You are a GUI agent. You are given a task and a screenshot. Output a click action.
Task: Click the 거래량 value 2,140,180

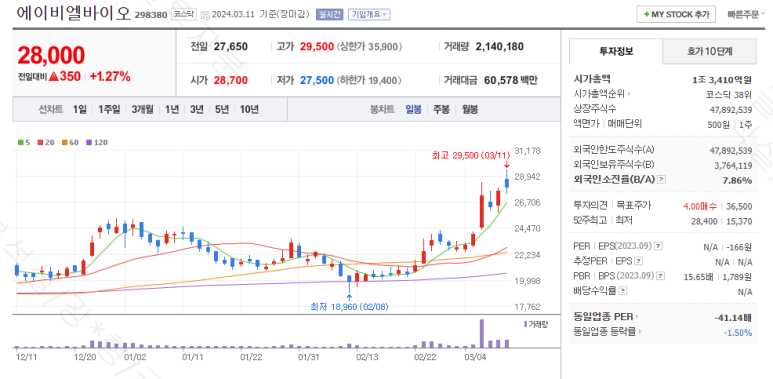[x=499, y=47]
